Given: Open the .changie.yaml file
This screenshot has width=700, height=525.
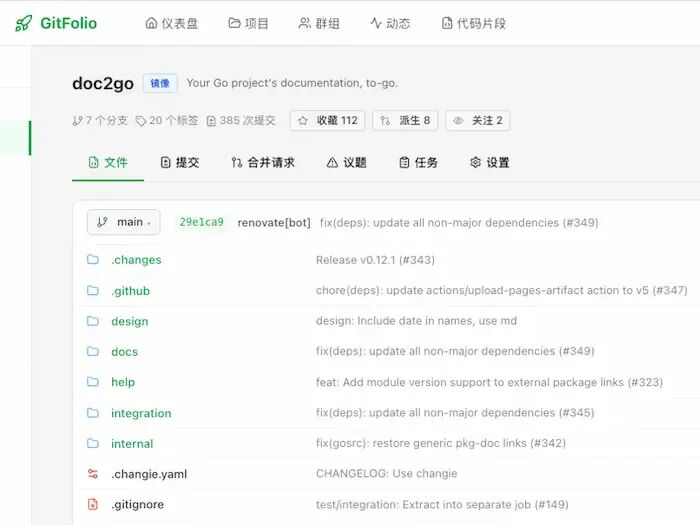Looking at the screenshot, I should point(149,474).
